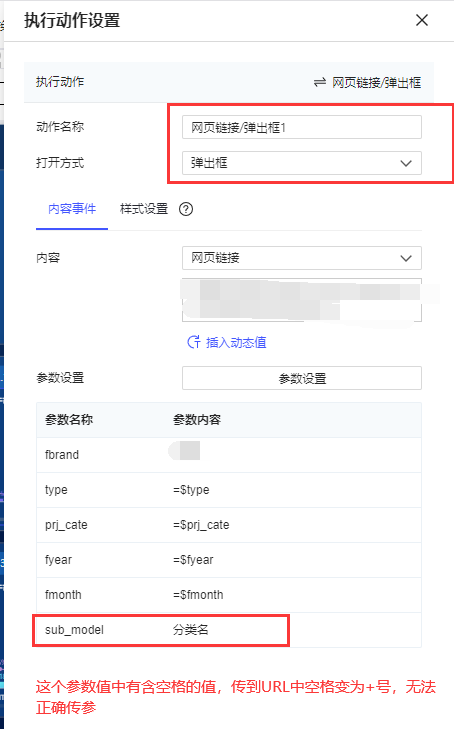Click the question mark help icon

click(186, 209)
